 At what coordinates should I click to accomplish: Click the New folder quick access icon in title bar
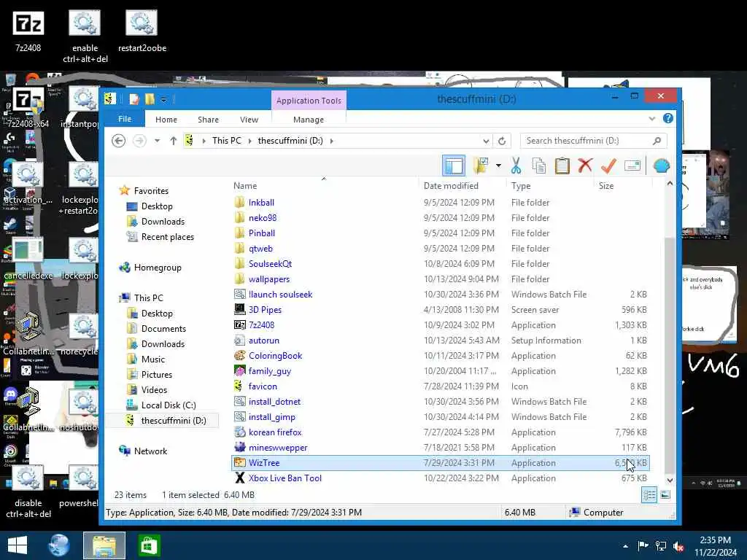click(150, 99)
